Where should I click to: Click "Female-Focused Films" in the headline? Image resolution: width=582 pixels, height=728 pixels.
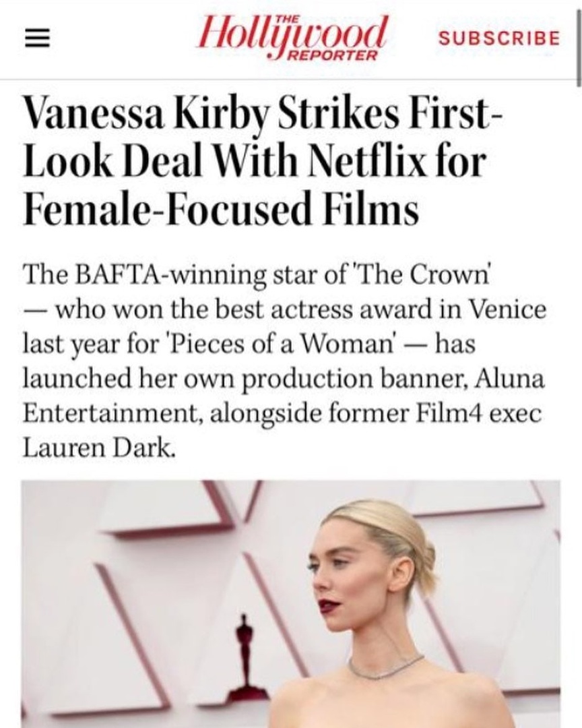[221, 209]
